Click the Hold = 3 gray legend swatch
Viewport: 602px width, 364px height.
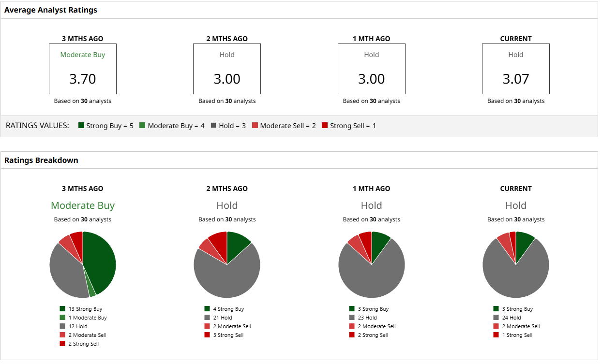[213, 126]
